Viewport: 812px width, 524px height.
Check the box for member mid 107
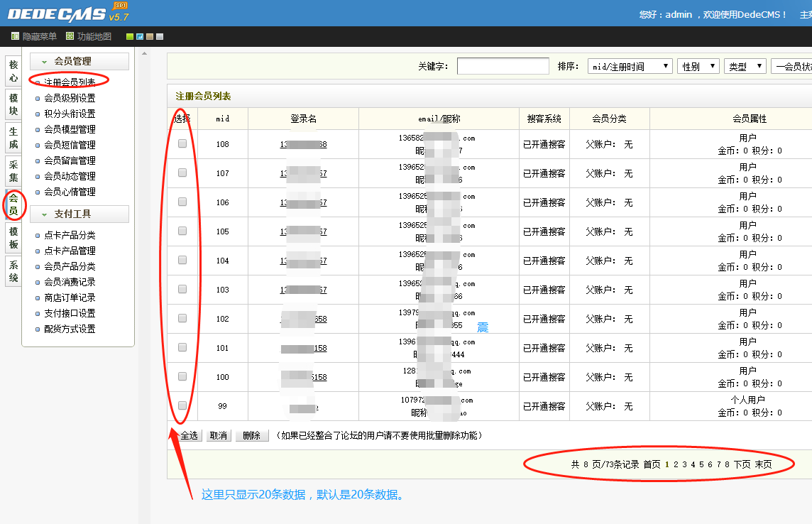(x=182, y=173)
